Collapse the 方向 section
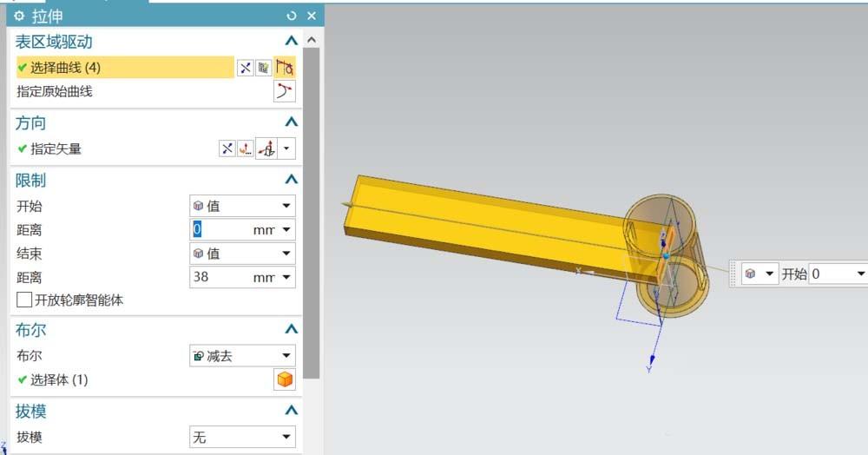Screen dimensions: 868x455 pyautogui.click(x=291, y=122)
